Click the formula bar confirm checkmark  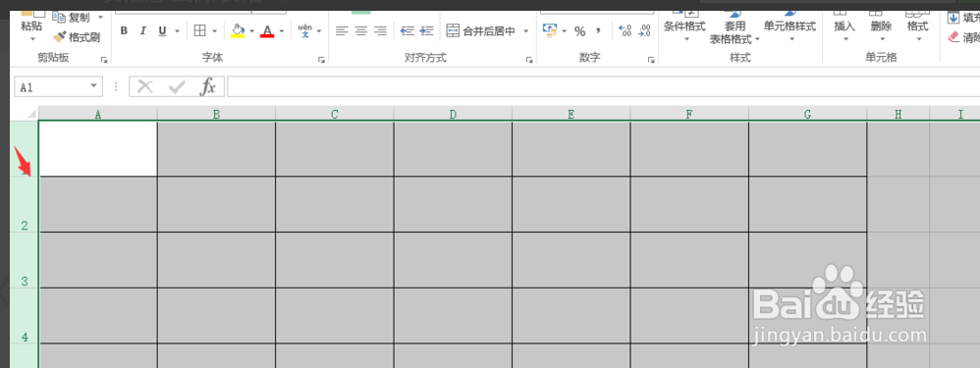click(x=177, y=86)
